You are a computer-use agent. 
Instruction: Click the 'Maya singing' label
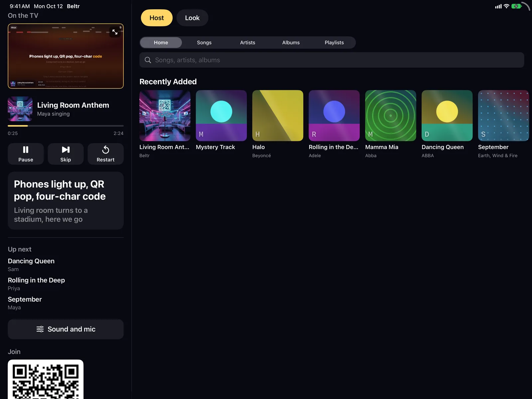[x=54, y=114]
